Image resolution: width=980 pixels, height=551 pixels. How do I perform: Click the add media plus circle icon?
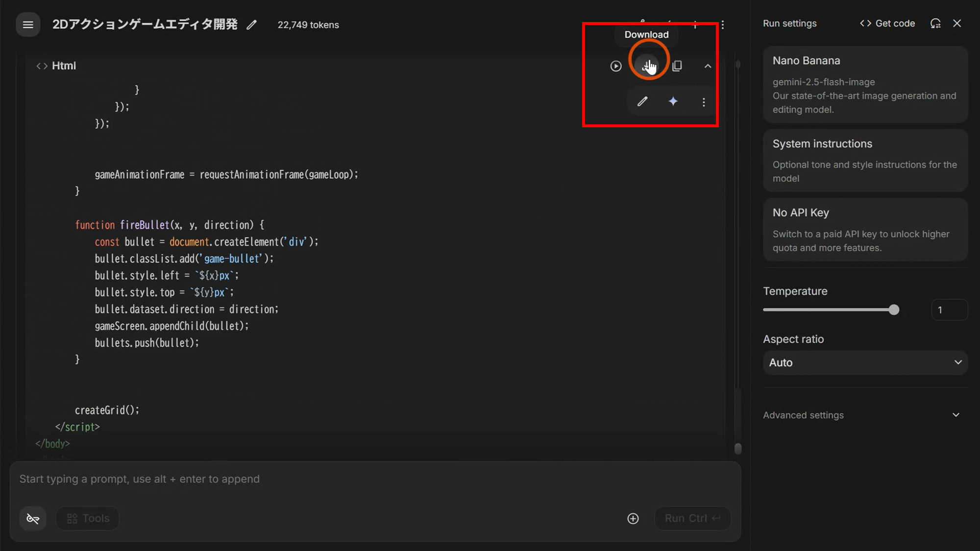coord(633,518)
